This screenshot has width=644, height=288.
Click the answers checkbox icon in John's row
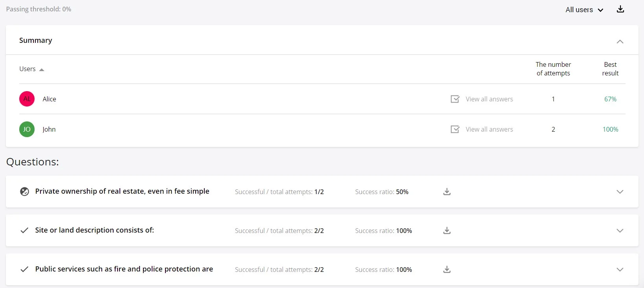click(455, 129)
